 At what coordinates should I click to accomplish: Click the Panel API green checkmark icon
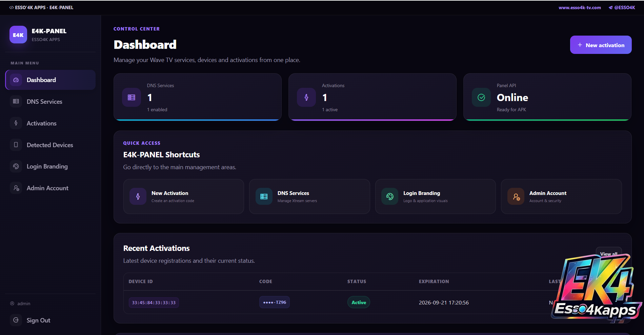pos(481,97)
